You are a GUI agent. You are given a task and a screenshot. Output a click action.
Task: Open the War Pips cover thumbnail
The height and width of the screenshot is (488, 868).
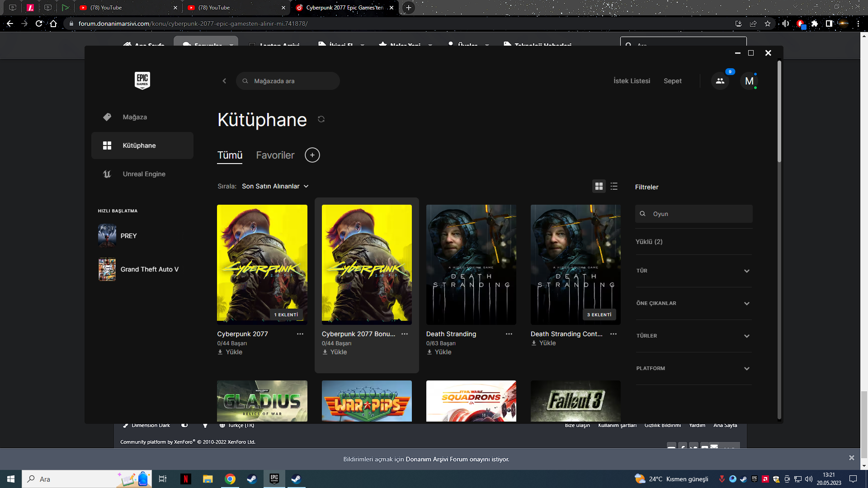click(367, 401)
